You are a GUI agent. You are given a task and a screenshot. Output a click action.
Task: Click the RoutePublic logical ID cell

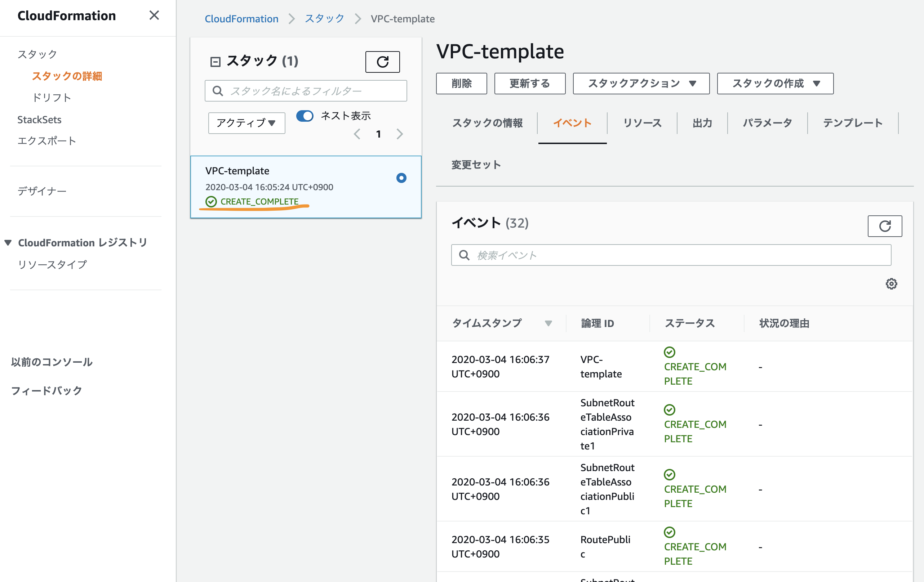click(x=605, y=546)
